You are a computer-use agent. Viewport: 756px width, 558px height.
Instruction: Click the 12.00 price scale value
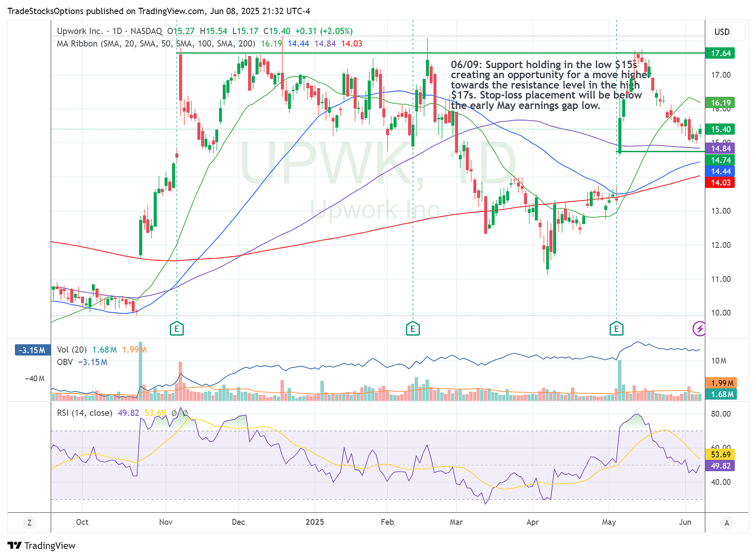(721, 245)
